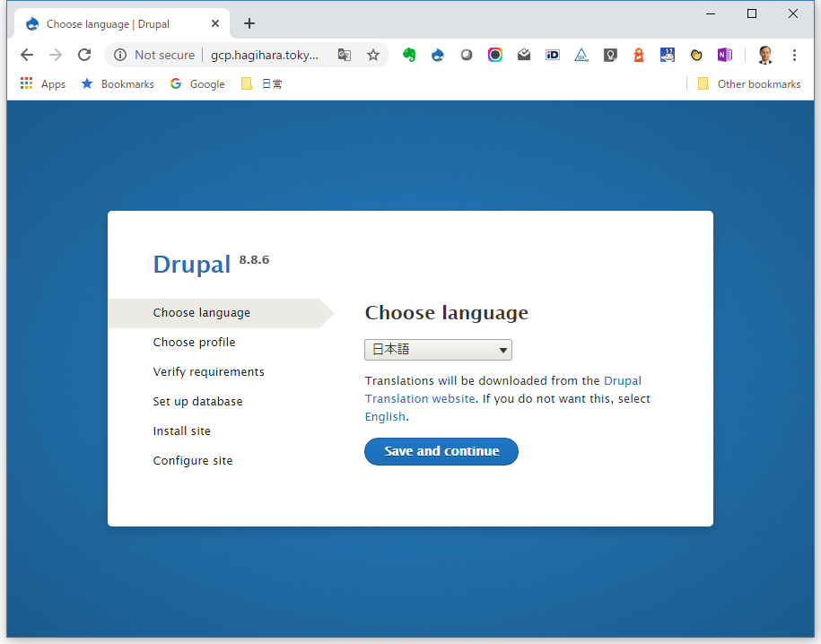Click the Configure site step
This screenshot has width=821, height=644.
click(x=193, y=461)
